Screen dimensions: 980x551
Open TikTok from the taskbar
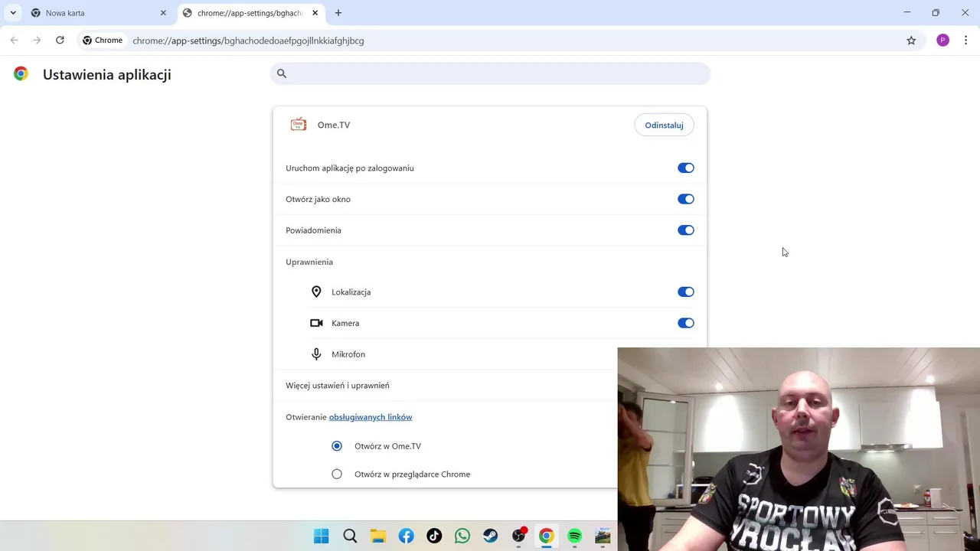[x=434, y=536]
